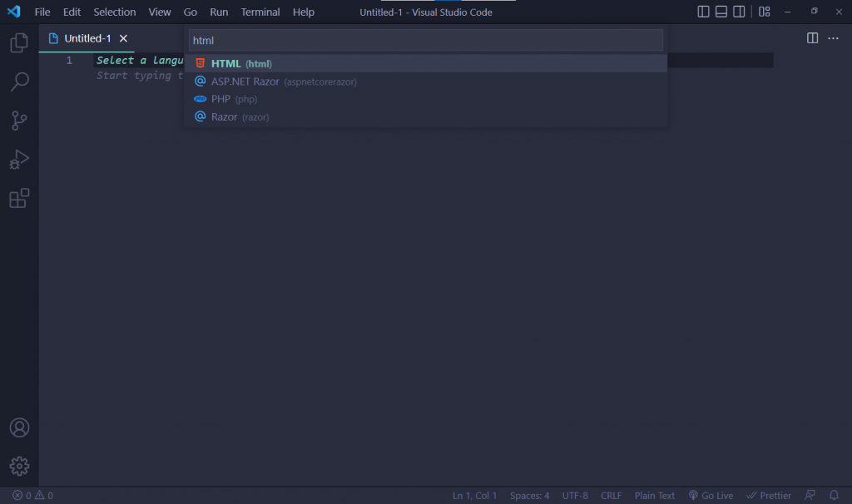This screenshot has height=504, width=852.
Task: Open the Terminal menu
Action: [x=260, y=12]
